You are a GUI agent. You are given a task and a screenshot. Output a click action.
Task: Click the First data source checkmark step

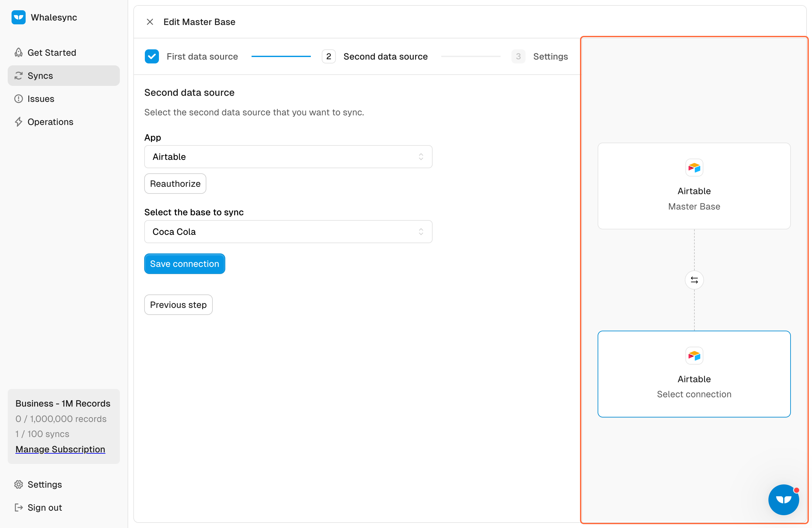click(x=152, y=57)
